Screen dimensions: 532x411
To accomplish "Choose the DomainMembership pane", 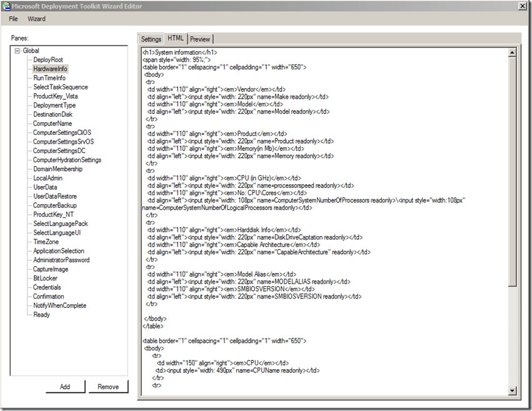I will [x=58, y=169].
